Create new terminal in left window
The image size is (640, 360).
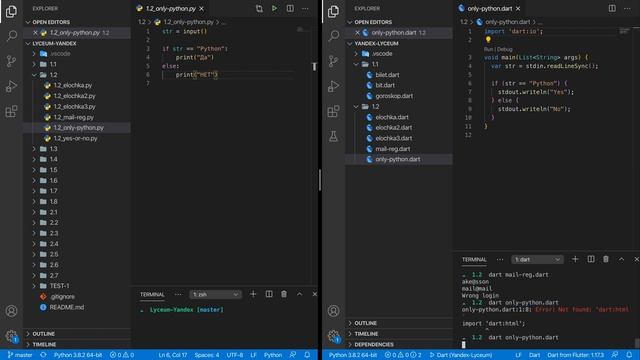pyautogui.click(x=253, y=294)
